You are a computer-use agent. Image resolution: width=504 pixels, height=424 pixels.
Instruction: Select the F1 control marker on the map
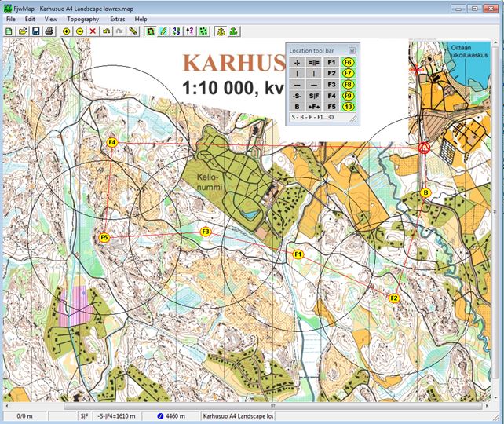click(298, 254)
